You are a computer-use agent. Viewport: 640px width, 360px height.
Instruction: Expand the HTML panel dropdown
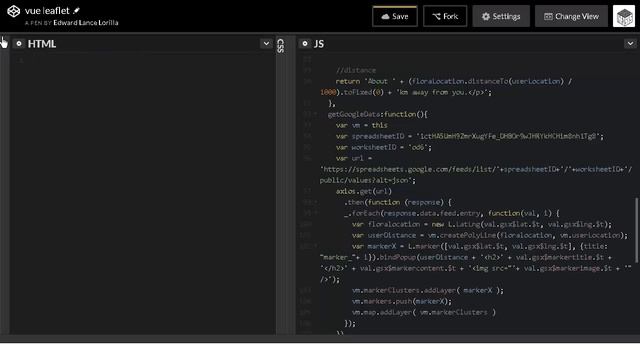[x=266, y=43]
